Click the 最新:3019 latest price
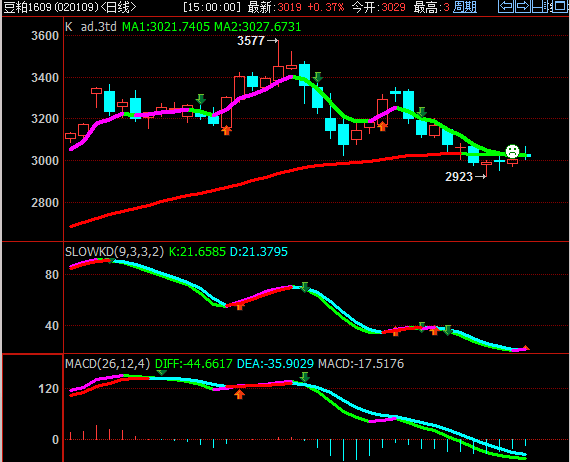The image size is (570, 462). coord(274,7)
